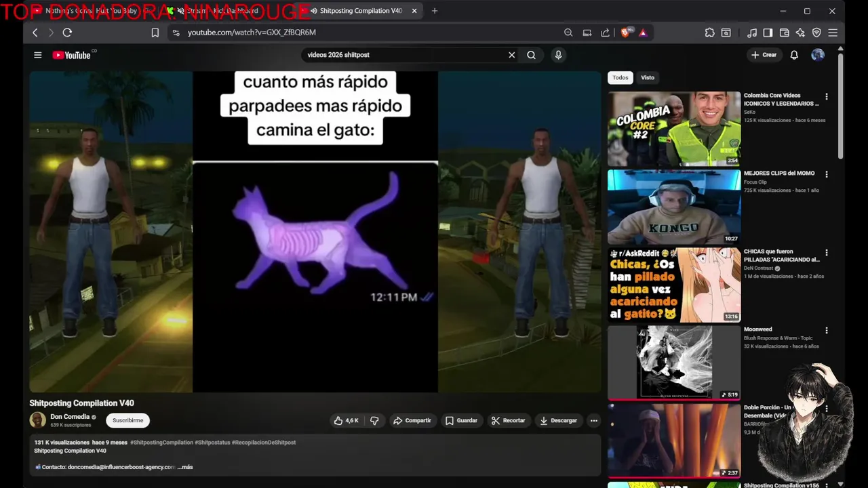
Task: Open options menu for Colombia Core video
Action: 826,97
